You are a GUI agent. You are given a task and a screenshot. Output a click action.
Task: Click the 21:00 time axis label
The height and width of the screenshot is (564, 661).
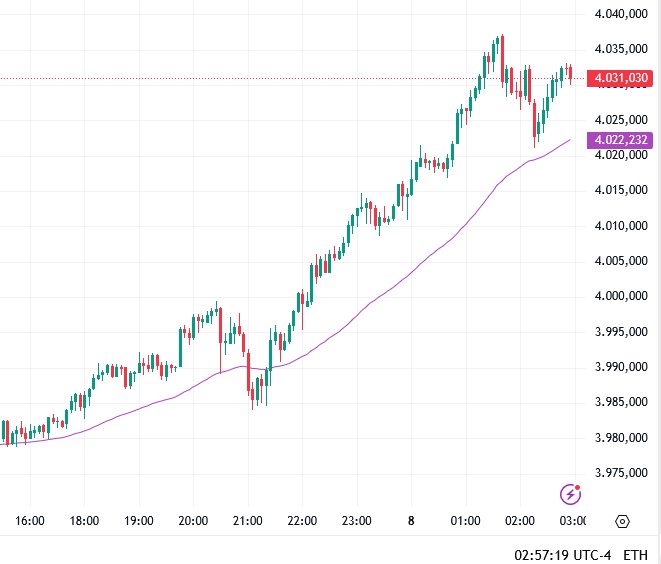click(247, 521)
